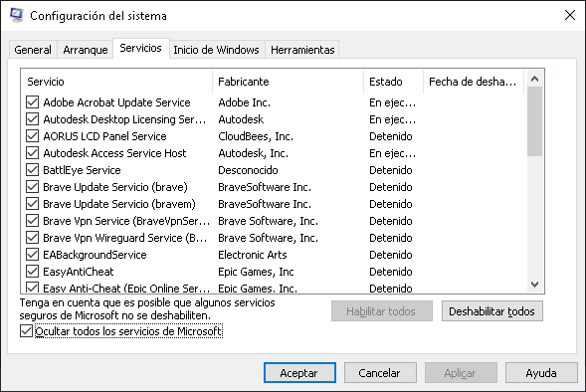Uncheck EABackgroundService checkbox

click(33, 255)
